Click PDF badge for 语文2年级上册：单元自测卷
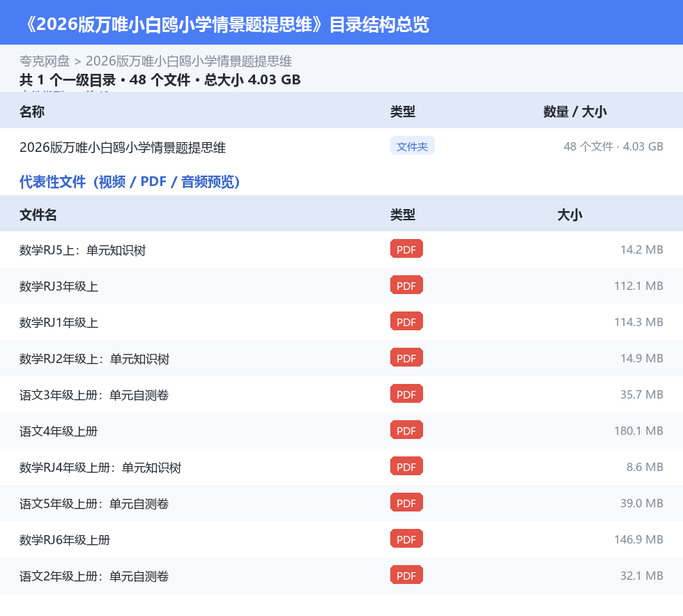Image resolution: width=683 pixels, height=616 pixels. pos(406,575)
